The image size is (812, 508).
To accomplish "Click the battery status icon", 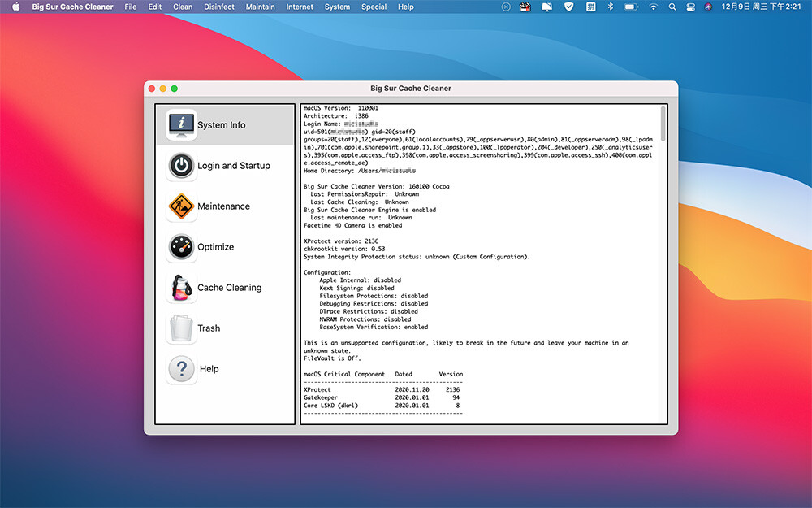I will (631, 7).
